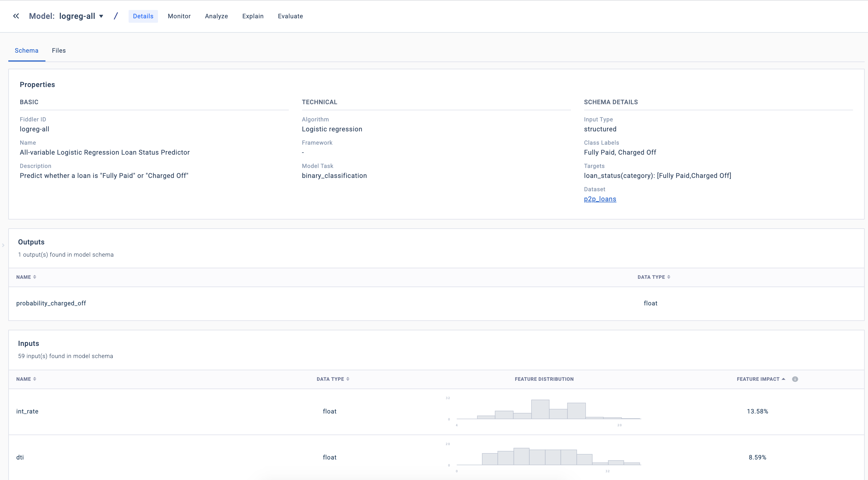Open the Explain section
Viewport: 868px width, 480px height.
pos(253,16)
